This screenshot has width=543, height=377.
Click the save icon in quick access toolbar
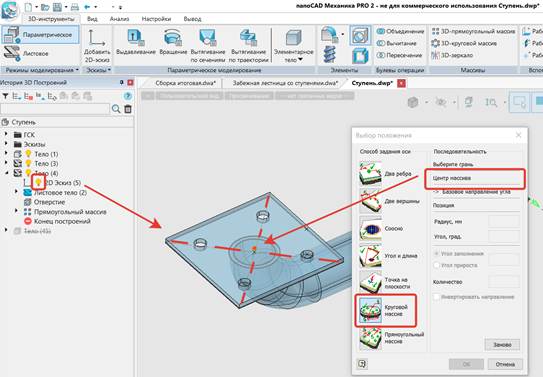pos(57,7)
